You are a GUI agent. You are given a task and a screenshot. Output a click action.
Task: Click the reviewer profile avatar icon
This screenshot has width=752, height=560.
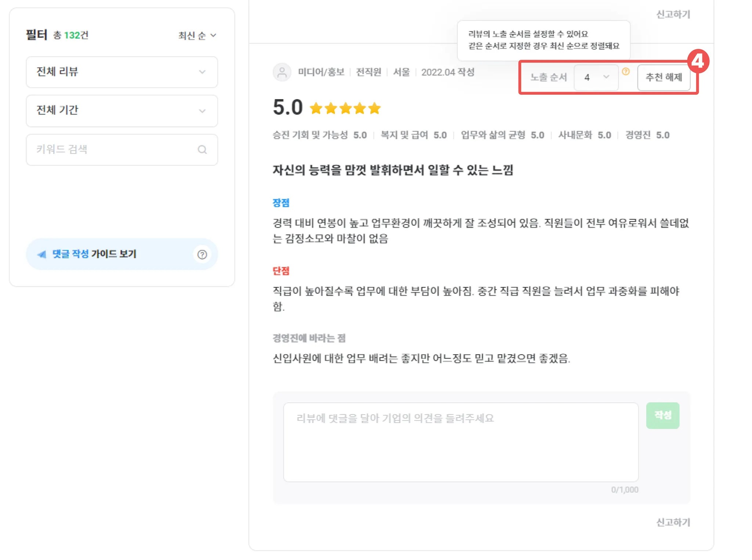282,72
